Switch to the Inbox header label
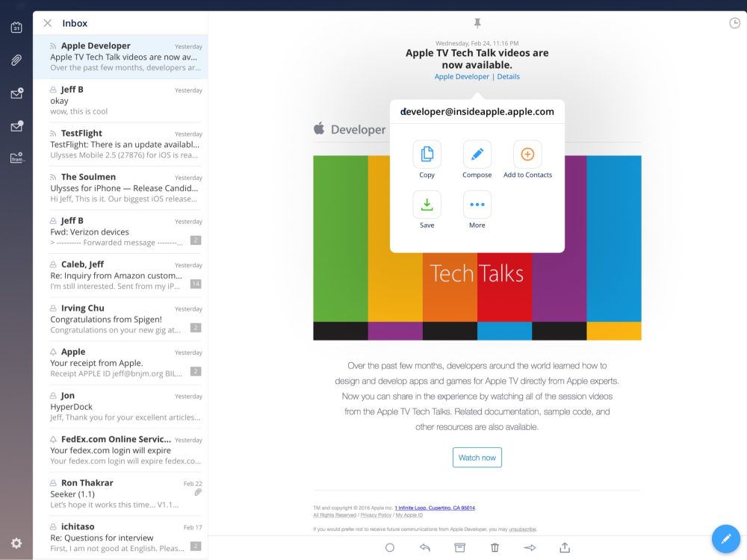This screenshot has height=560, width=747. click(x=74, y=23)
